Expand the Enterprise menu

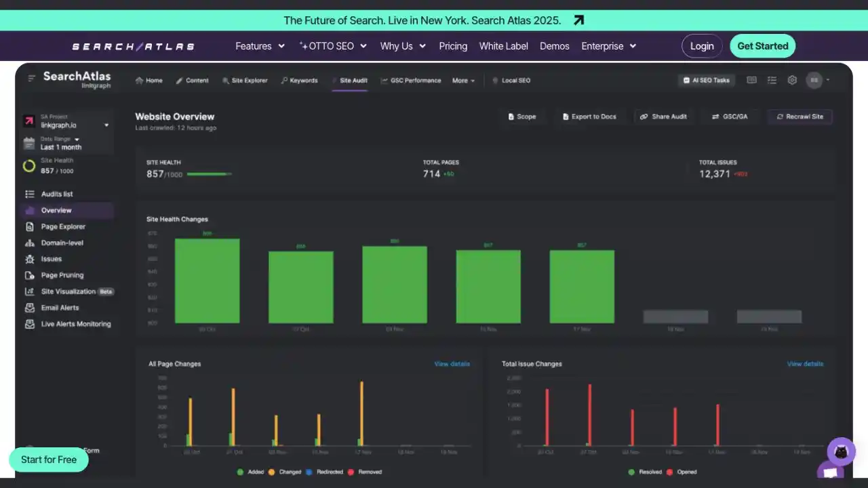[x=609, y=46]
